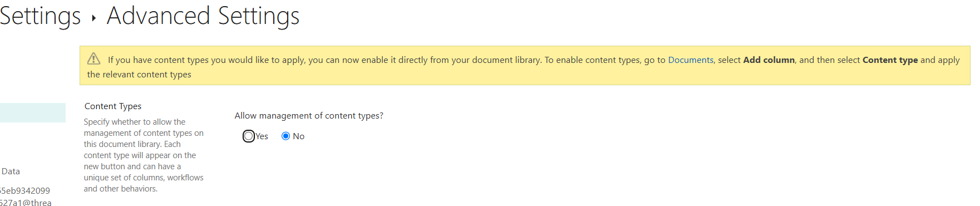Select the Yes radio button
980x206 pixels.
coord(249,136)
